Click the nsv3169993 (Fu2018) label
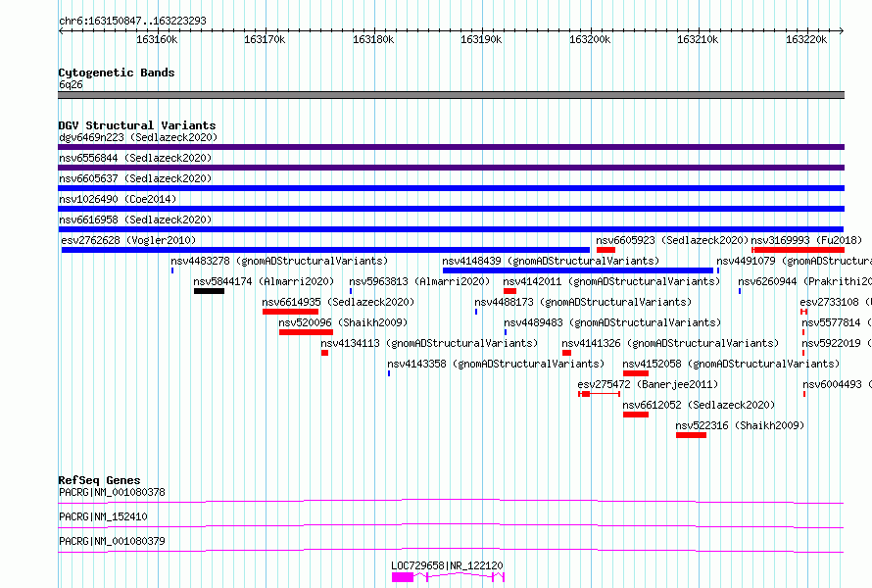Viewport: 872px width, 588px height. pyautogui.click(x=806, y=240)
